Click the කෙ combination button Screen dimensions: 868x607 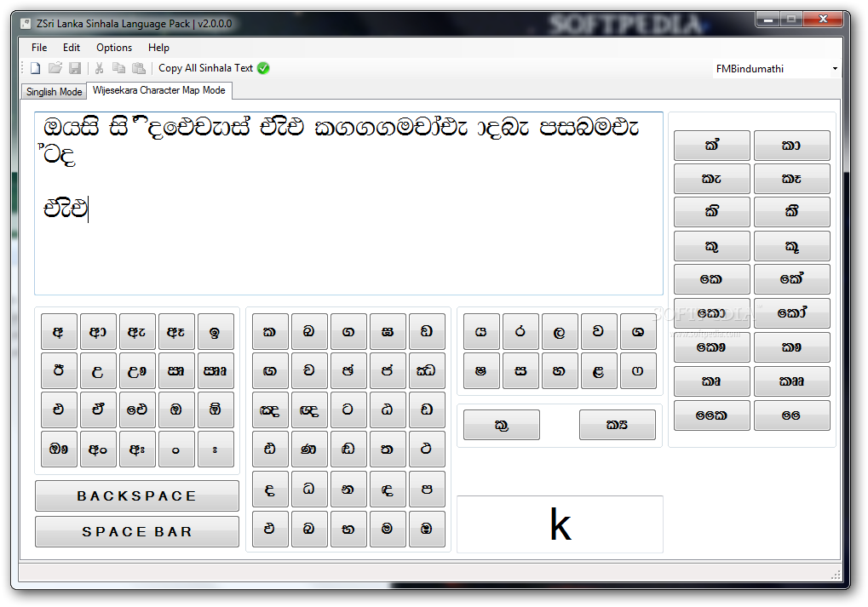pos(712,279)
